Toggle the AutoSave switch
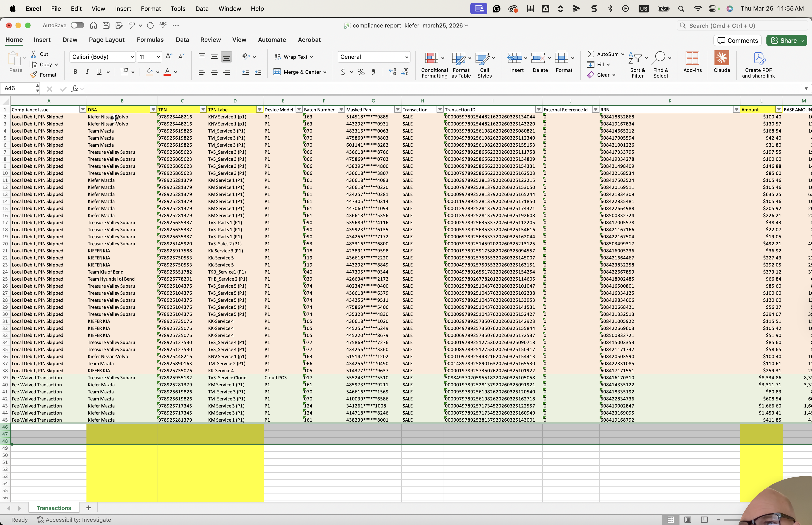Image resolution: width=812 pixels, height=525 pixels. pyautogui.click(x=77, y=25)
